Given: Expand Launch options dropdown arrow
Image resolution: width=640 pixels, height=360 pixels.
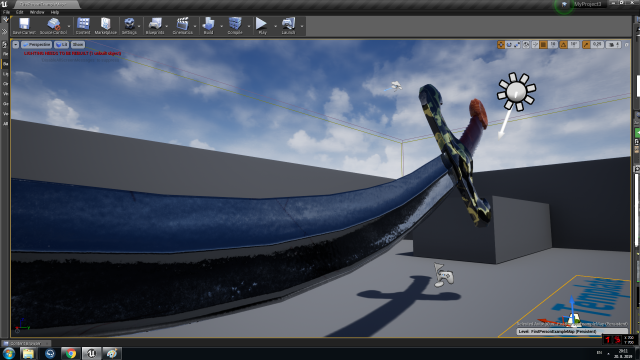Looking at the screenshot, I should coord(302,27).
